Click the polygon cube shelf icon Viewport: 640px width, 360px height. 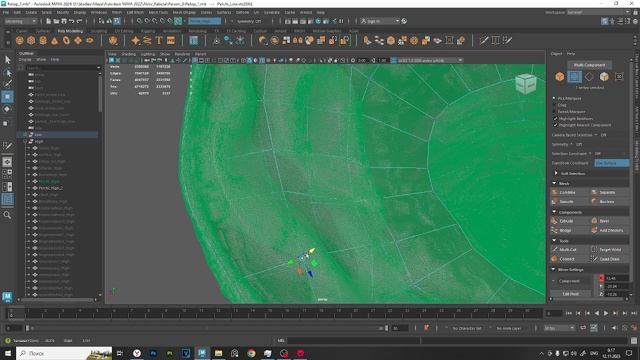pyautogui.click(x=31, y=40)
